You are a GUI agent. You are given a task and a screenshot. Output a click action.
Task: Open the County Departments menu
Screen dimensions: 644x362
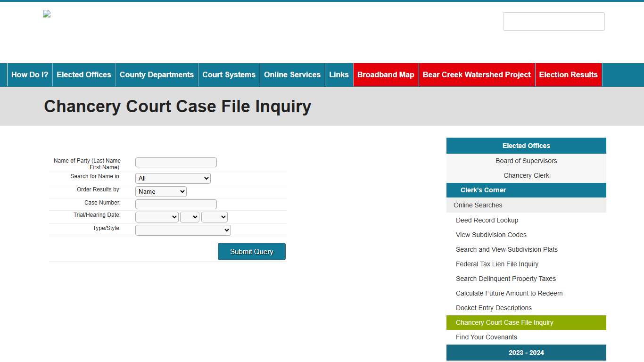pyautogui.click(x=157, y=74)
